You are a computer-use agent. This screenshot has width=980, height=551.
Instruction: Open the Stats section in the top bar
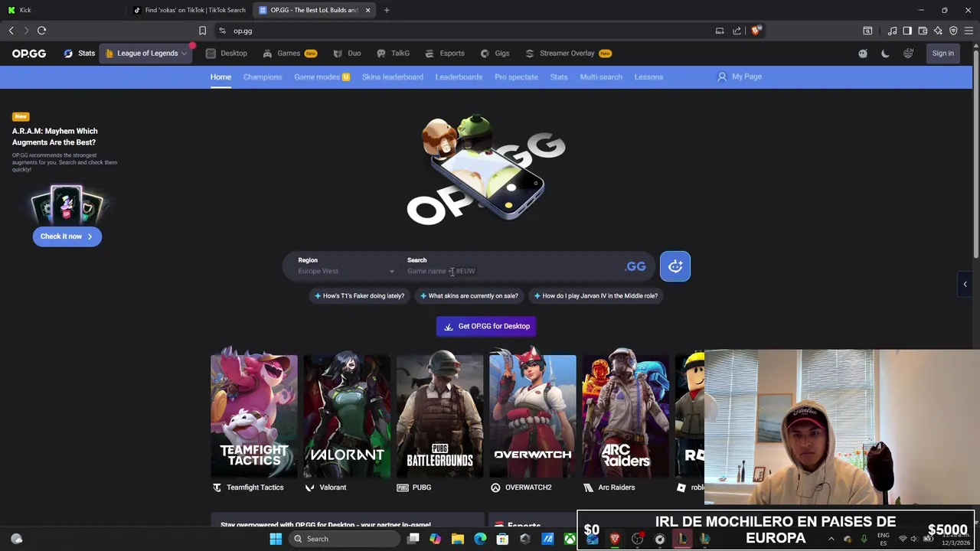tap(80, 54)
